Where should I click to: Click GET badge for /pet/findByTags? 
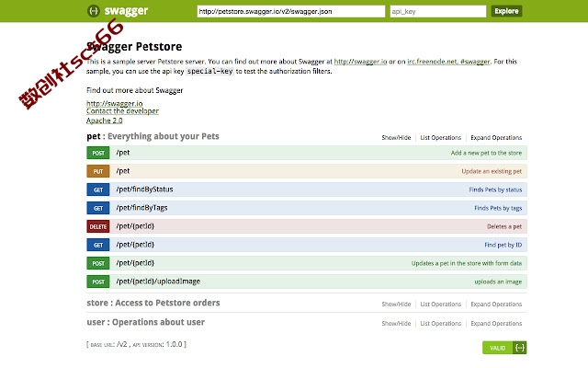98,208
